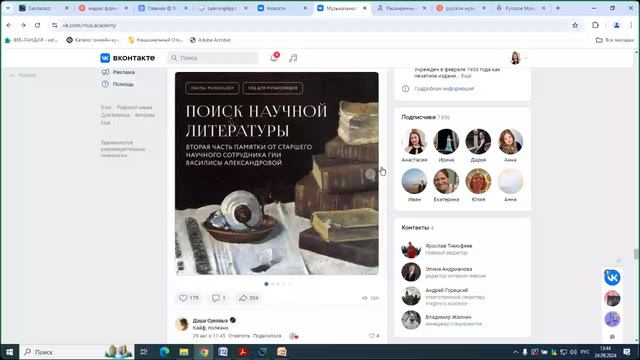Open subscriber Ирина's avatar
Screen dimensions: 640x360
[x=446, y=141]
